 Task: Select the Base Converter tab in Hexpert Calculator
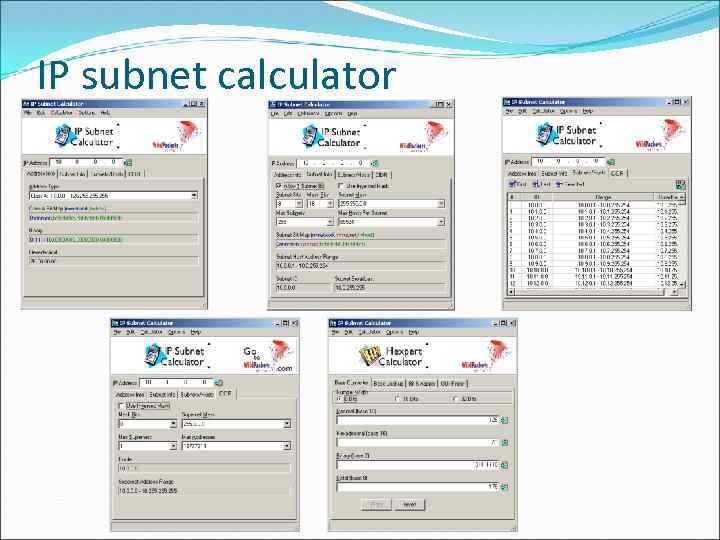tap(351, 382)
